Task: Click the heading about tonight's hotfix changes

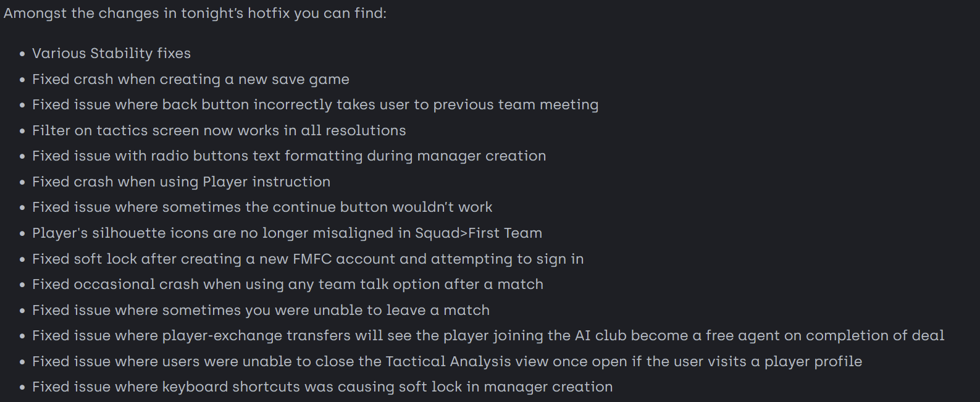Action: 195,13
